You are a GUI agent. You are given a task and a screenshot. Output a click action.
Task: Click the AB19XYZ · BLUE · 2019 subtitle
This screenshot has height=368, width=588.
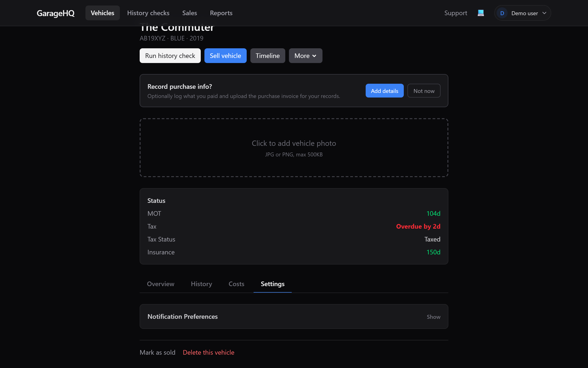171,38
